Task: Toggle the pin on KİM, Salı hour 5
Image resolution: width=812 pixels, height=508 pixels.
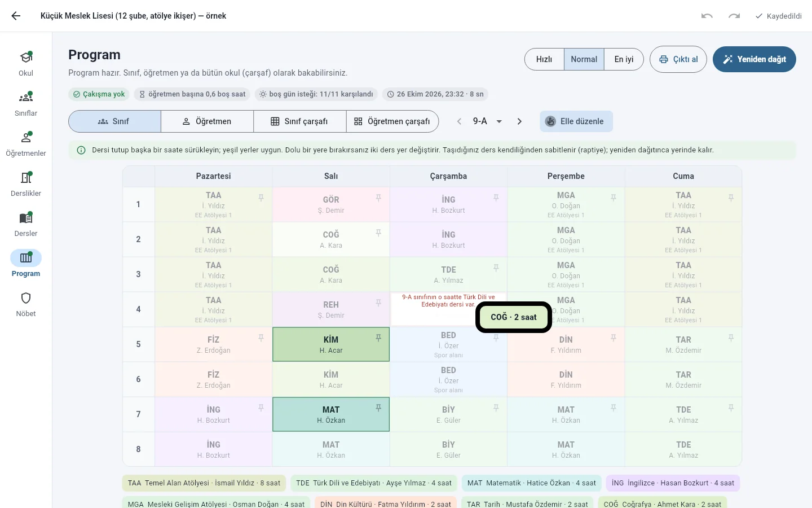Action: click(378, 338)
